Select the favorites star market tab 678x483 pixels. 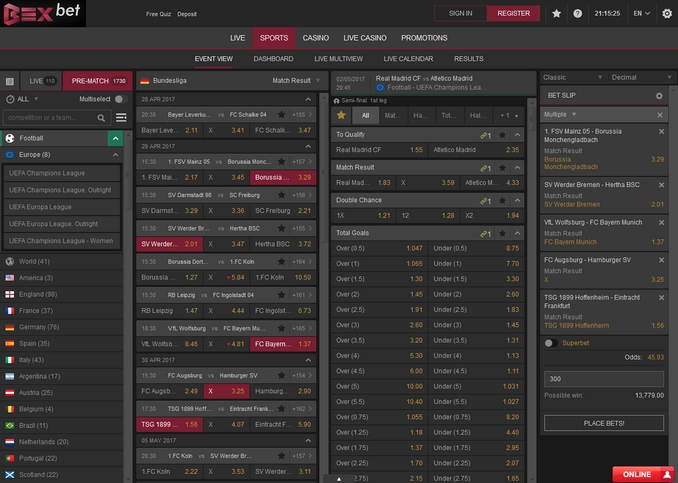click(x=341, y=115)
